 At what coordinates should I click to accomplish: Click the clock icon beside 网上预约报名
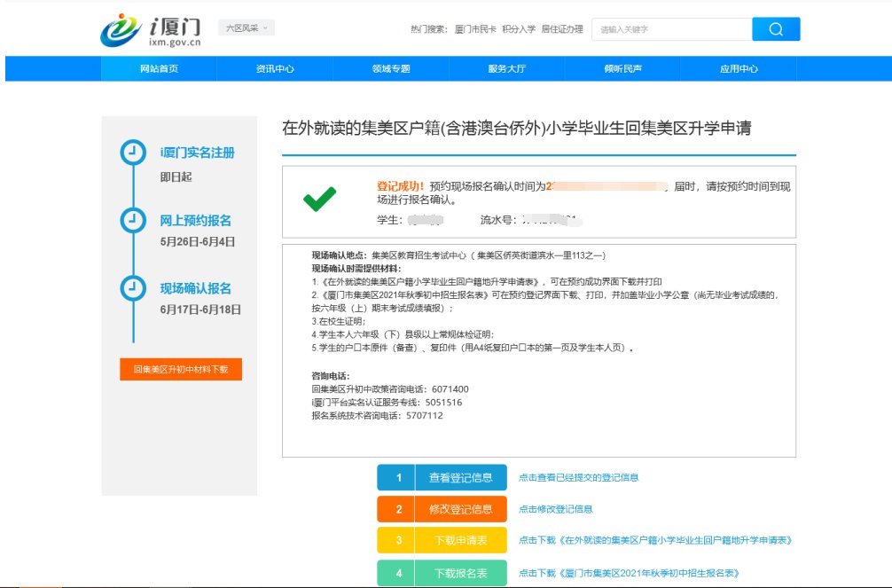pos(132,220)
